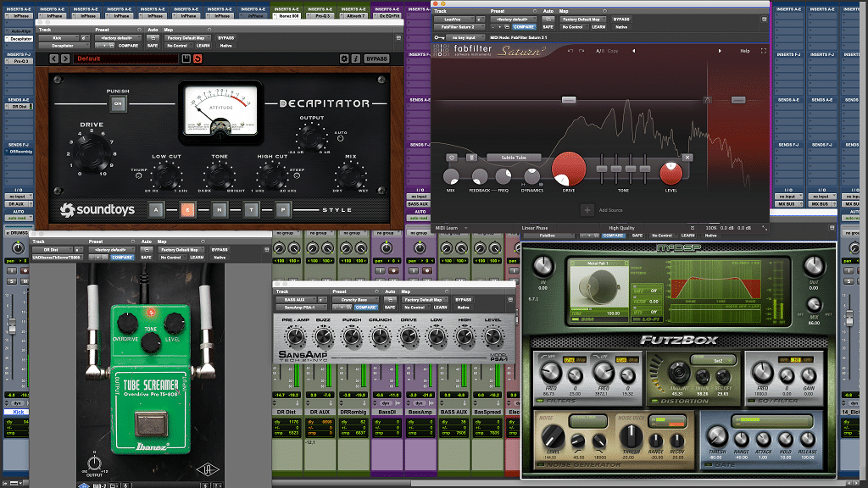Screen dimensions: 868x488
Task: Go to previous Decapitator preset arrow
Action: 53,58
